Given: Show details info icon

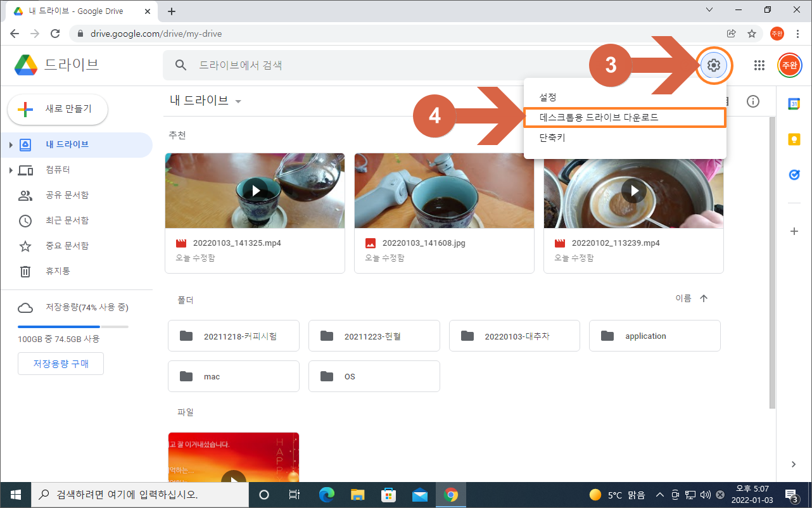Looking at the screenshot, I should (x=753, y=101).
